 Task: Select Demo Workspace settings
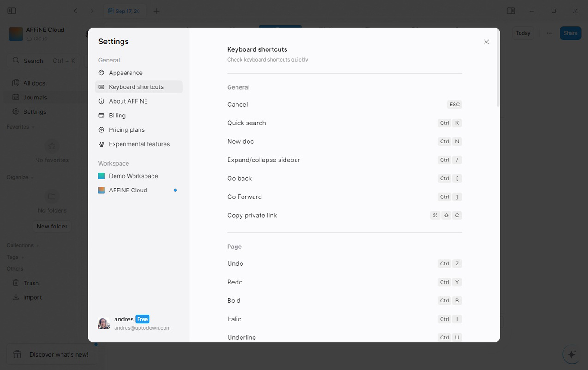pos(139,176)
